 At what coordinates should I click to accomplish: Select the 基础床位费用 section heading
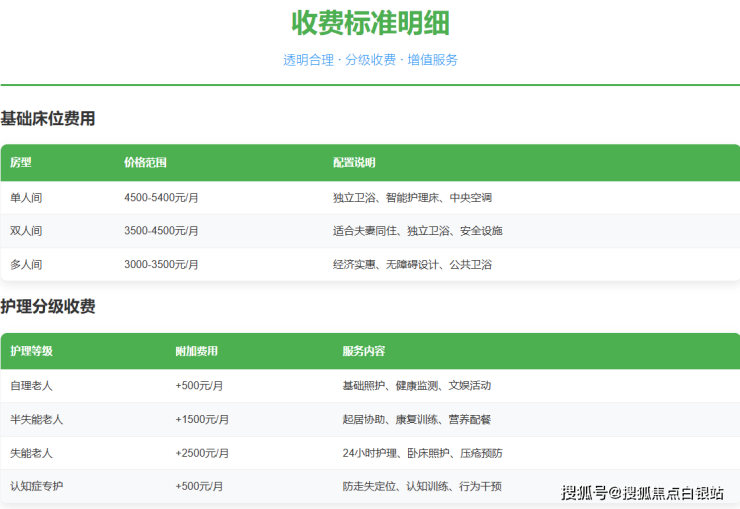click(x=48, y=119)
